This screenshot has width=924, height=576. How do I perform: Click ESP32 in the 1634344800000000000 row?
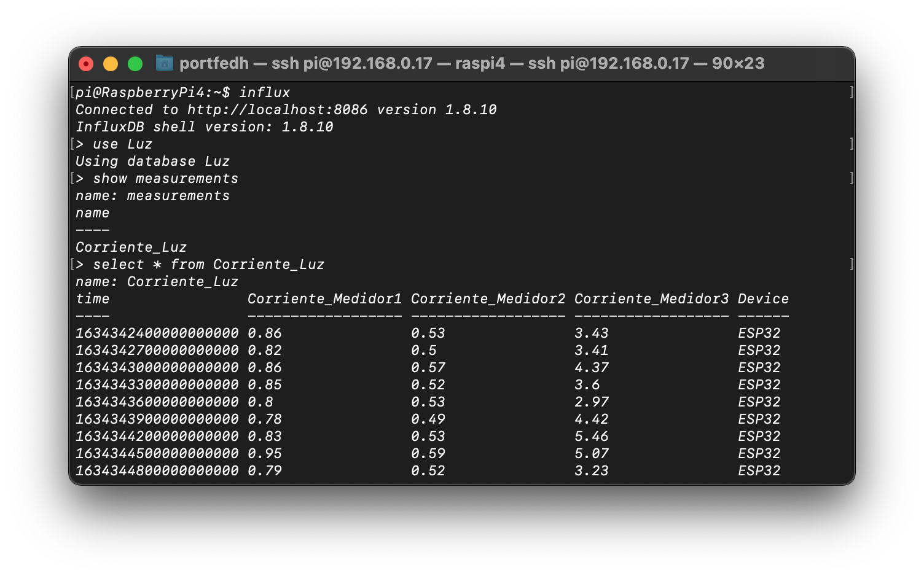759,470
